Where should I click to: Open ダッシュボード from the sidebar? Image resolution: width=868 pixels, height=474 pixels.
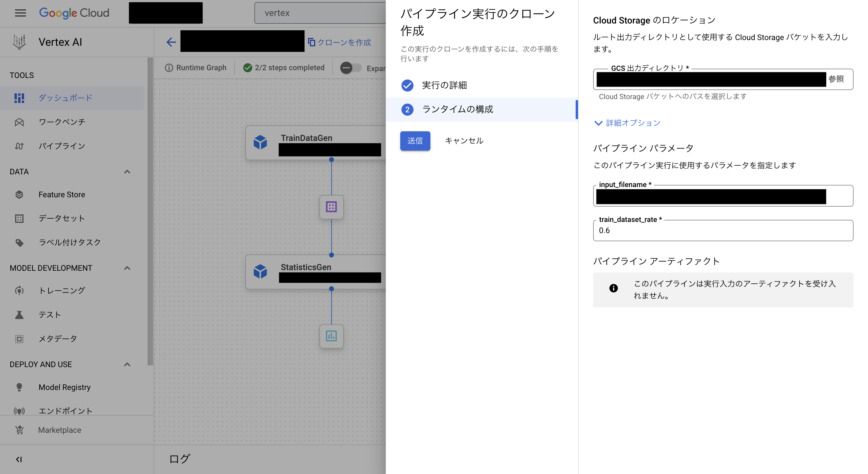[x=72, y=98]
